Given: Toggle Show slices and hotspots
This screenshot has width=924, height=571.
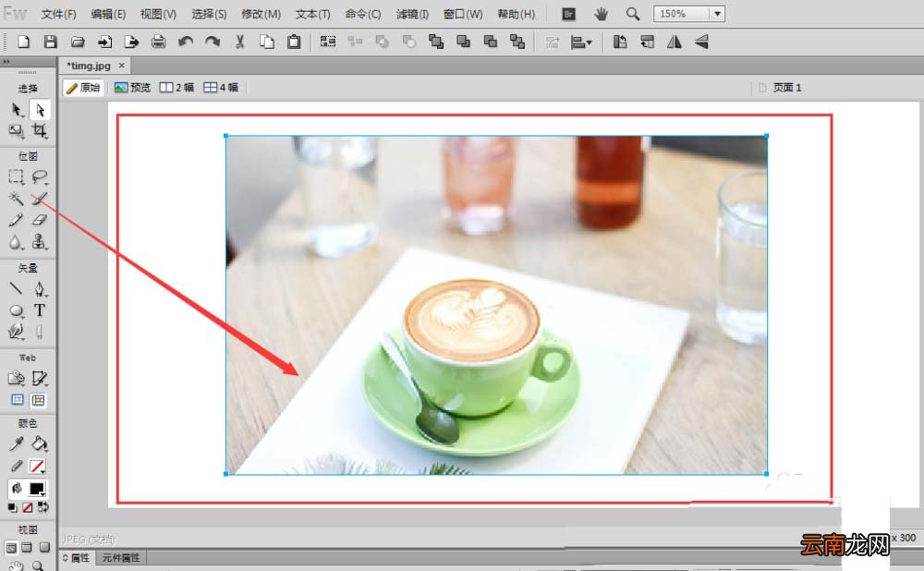Looking at the screenshot, I should coord(39,400).
